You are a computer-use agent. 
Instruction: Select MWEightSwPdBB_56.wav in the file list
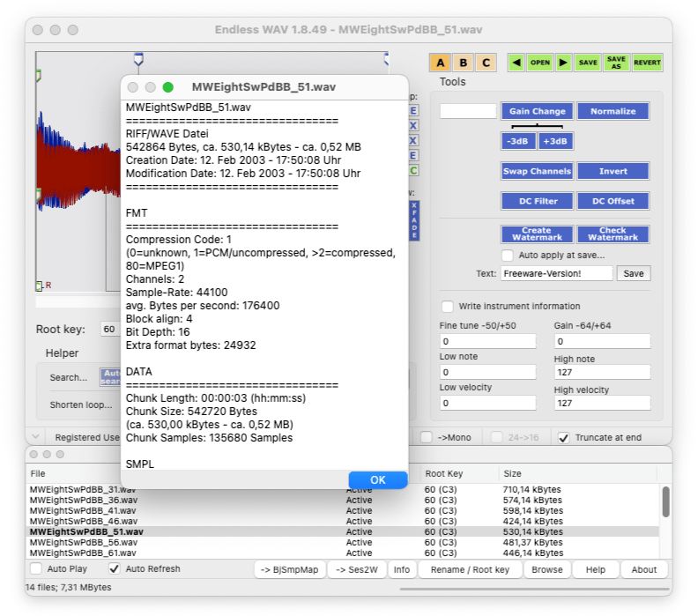click(84, 543)
